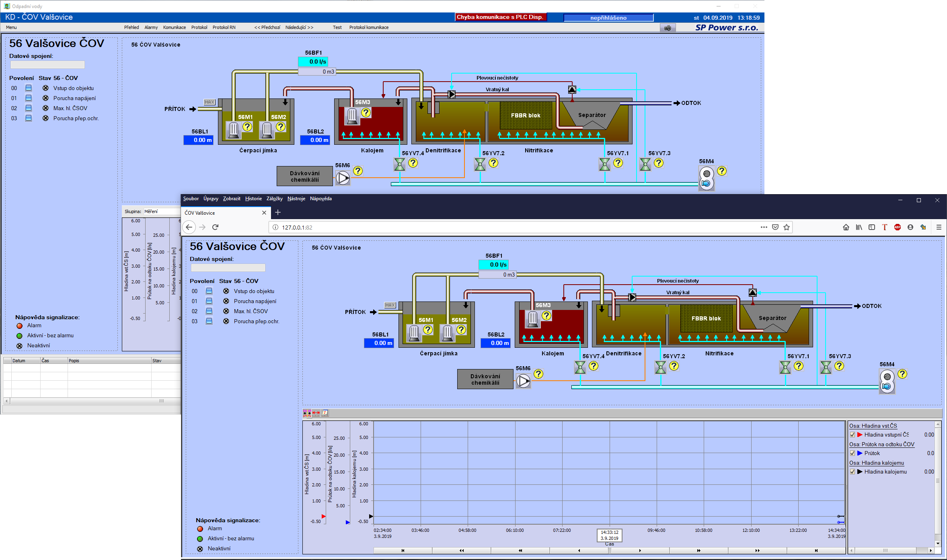Click the 56M4 blower icon in top window

pyautogui.click(x=707, y=178)
